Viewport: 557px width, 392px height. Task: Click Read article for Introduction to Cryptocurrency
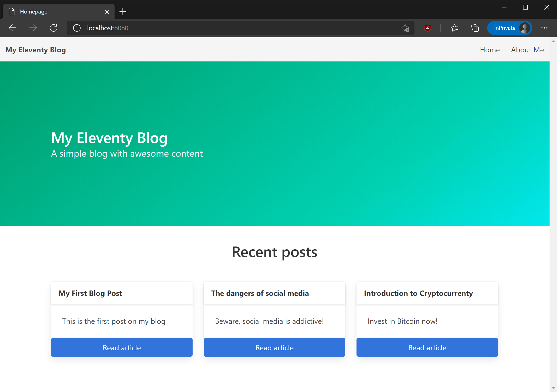point(427,348)
